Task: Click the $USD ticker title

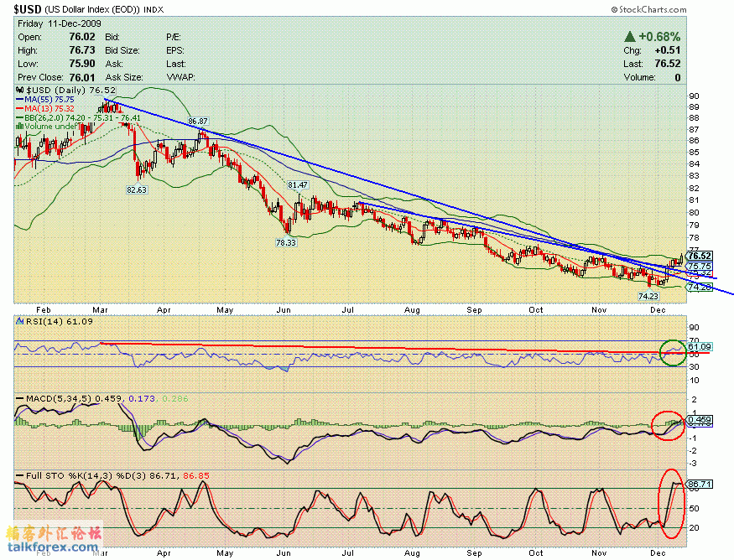Action: click(28, 9)
